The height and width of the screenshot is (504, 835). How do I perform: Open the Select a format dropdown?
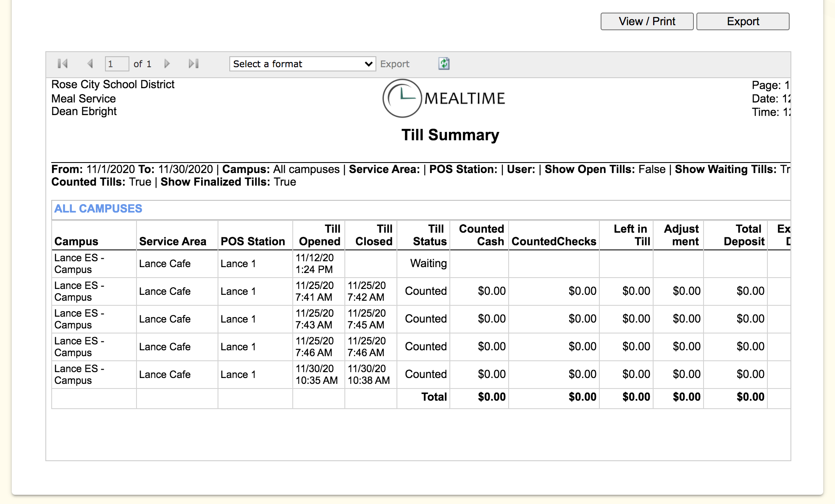(x=302, y=64)
